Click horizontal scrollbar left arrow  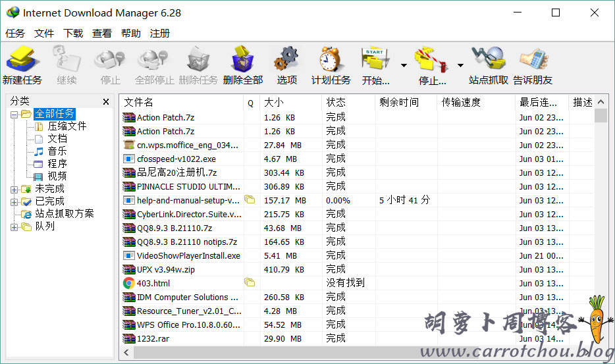click(x=126, y=352)
